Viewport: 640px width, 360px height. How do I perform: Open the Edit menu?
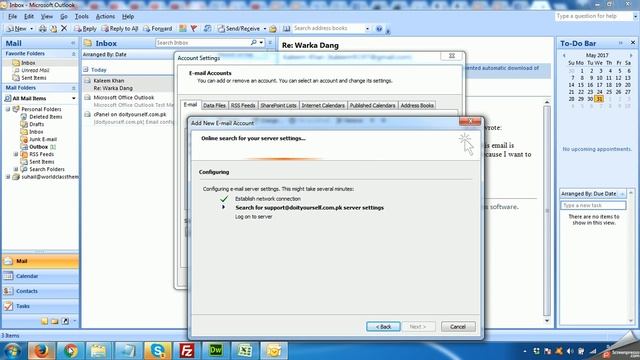point(29,16)
